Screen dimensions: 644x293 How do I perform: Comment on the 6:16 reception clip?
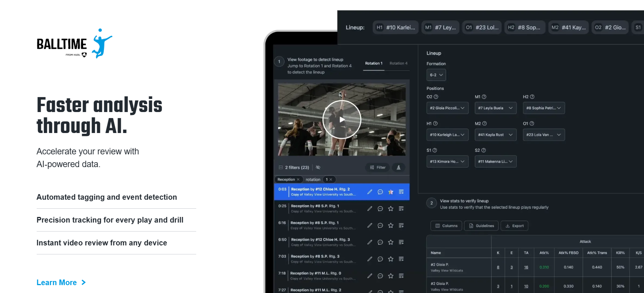coord(380,226)
